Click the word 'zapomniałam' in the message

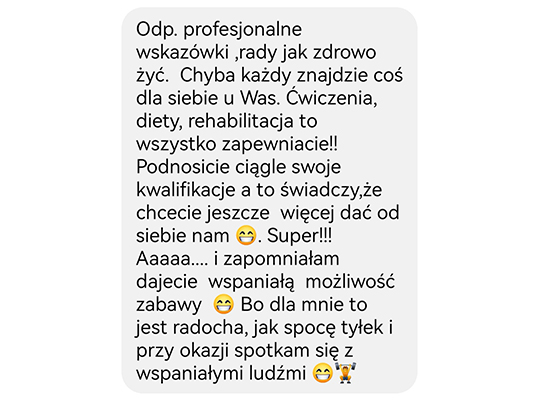click(281, 259)
